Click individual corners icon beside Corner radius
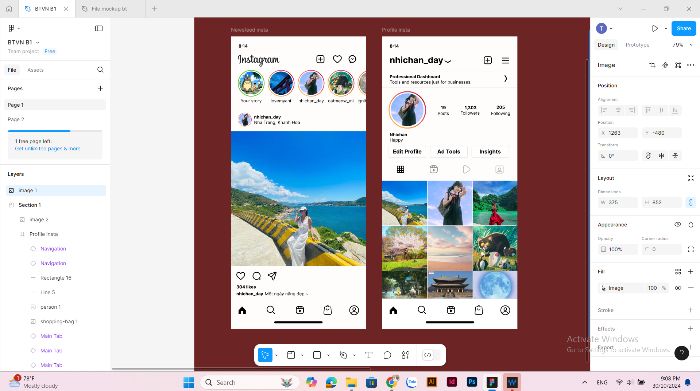The height and width of the screenshot is (391, 700). pyautogui.click(x=691, y=249)
